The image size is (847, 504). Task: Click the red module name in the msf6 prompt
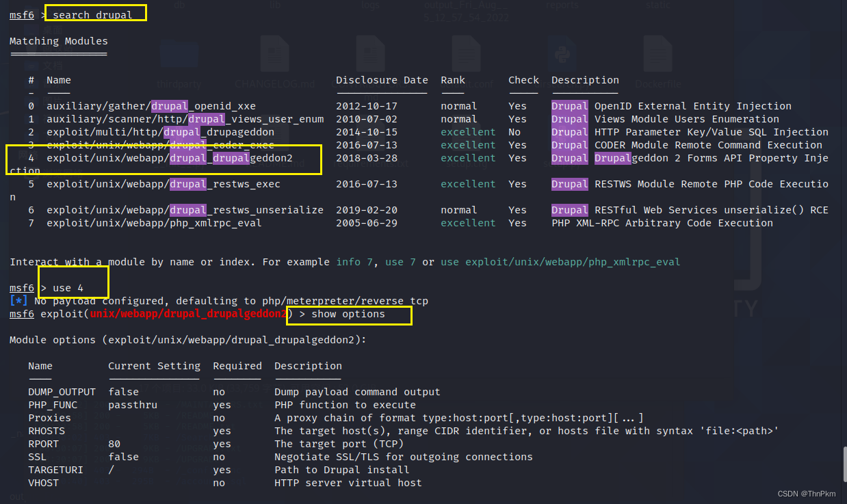pyautogui.click(x=188, y=314)
